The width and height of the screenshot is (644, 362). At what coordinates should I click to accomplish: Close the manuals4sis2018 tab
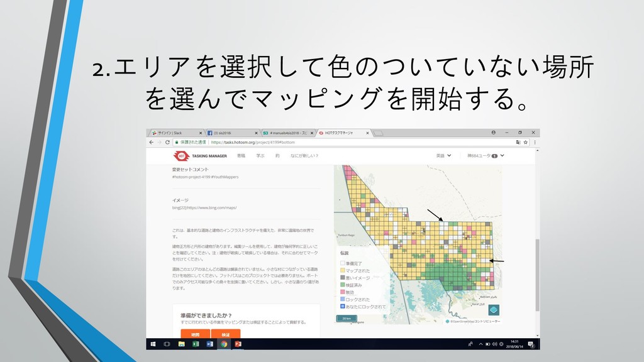312,133
